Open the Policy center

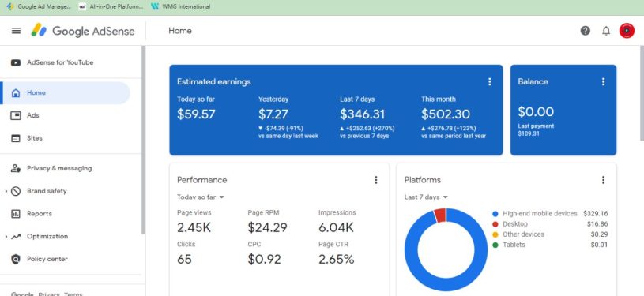point(47,259)
